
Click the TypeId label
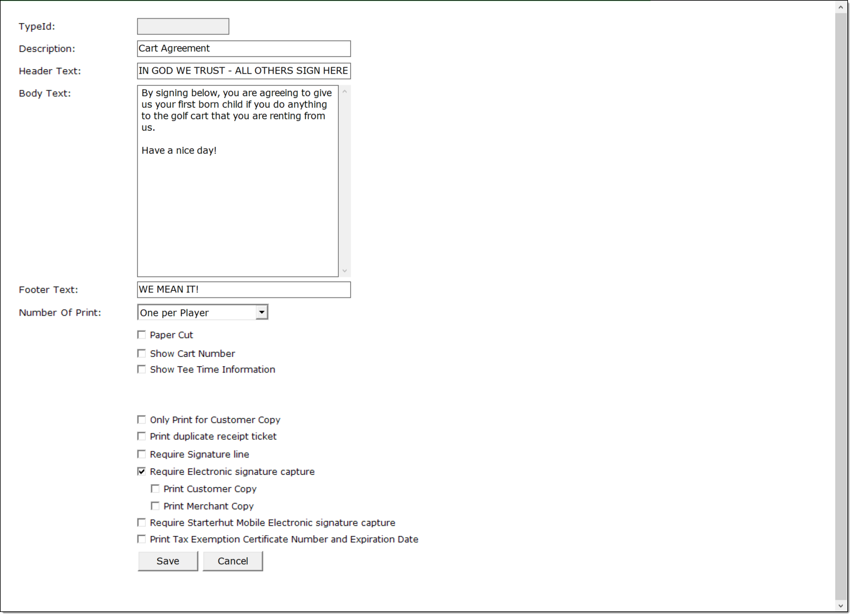(x=37, y=26)
